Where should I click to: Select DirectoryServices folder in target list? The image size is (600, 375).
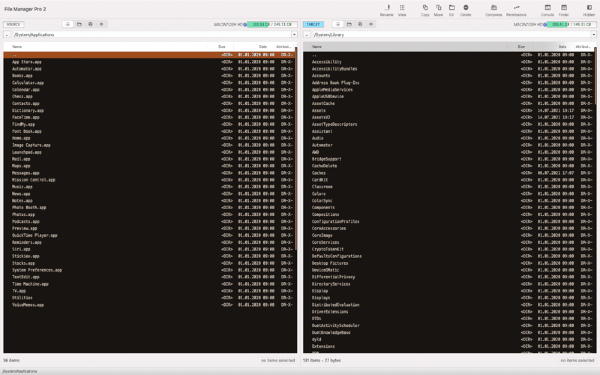click(x=449, y=284)
